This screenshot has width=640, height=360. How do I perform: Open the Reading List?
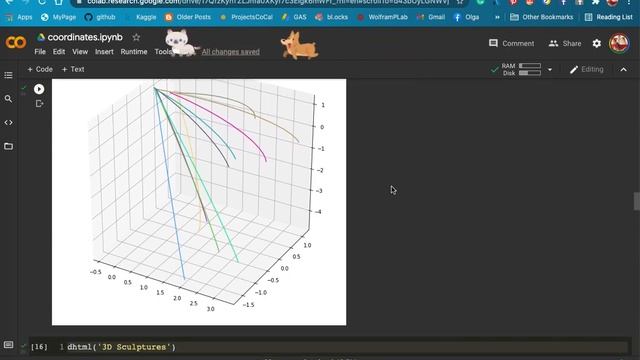coord(609,17)
